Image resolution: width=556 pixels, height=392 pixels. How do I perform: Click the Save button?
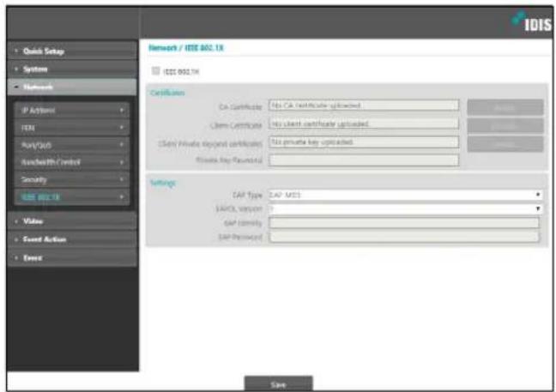(278, 383)
